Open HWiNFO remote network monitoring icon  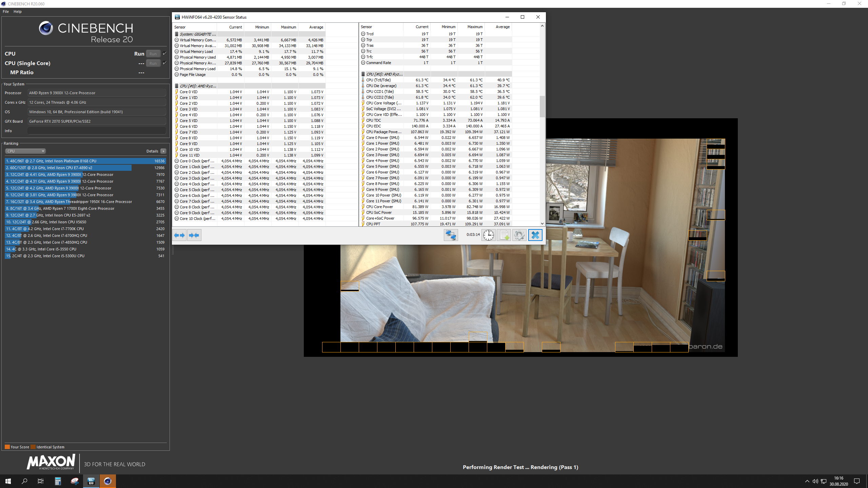click(451, 235)
